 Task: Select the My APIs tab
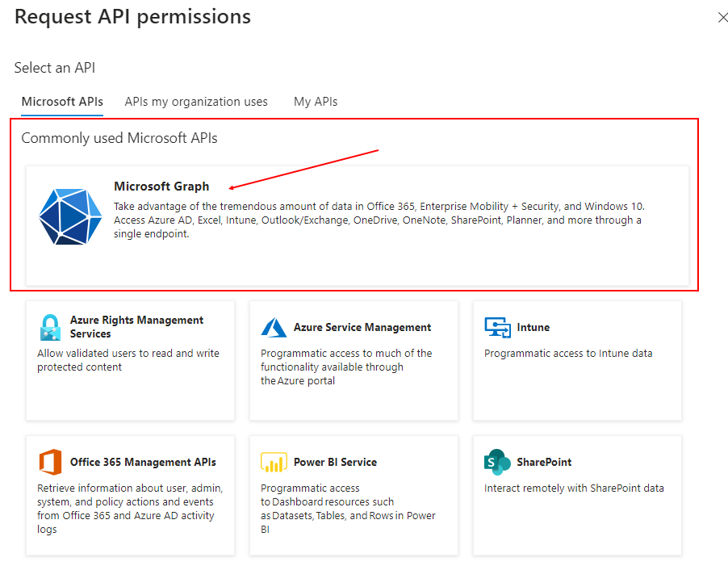click(316, 102)
